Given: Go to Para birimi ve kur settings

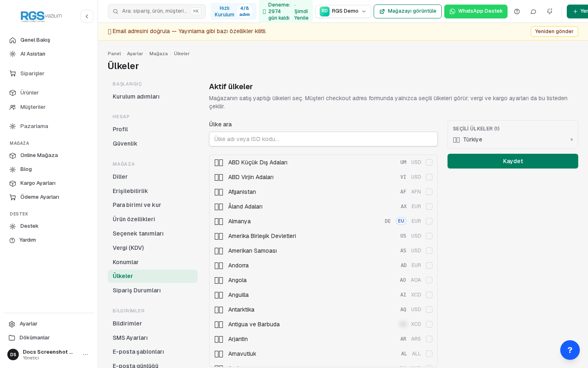Looking at the screenshot, I should pos(153,205).
